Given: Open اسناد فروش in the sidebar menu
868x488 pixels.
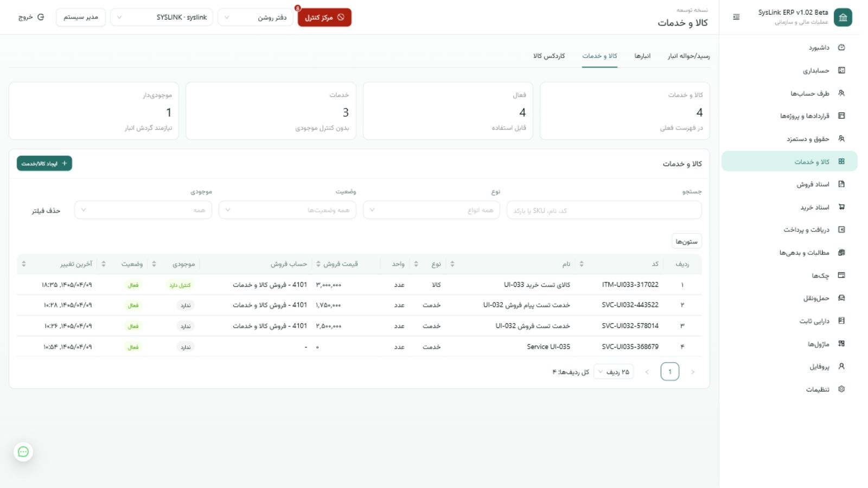Looking at the screenshot, I should pyautogui.click(x=789, y=184).
